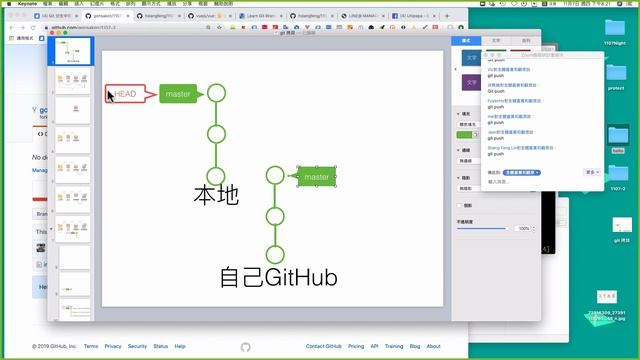
Task: Open the 樣式 tab in Keynote format panel
Action: [466, 40]
